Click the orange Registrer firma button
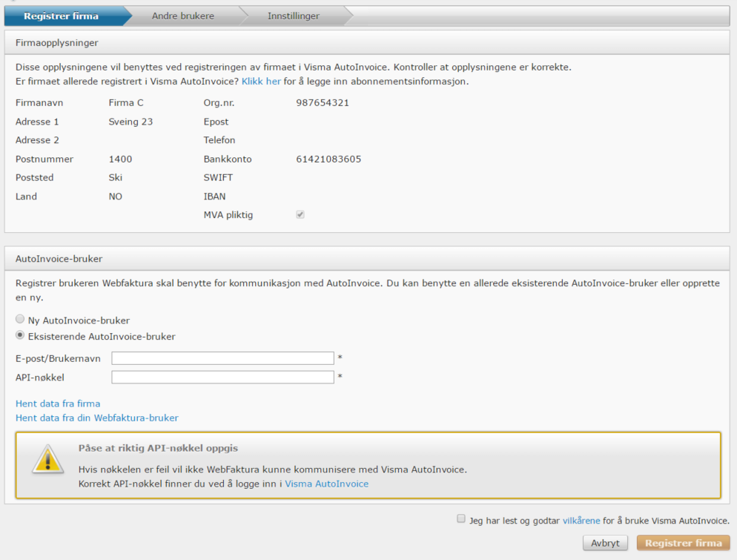737x560 pixels. (684, 543)
